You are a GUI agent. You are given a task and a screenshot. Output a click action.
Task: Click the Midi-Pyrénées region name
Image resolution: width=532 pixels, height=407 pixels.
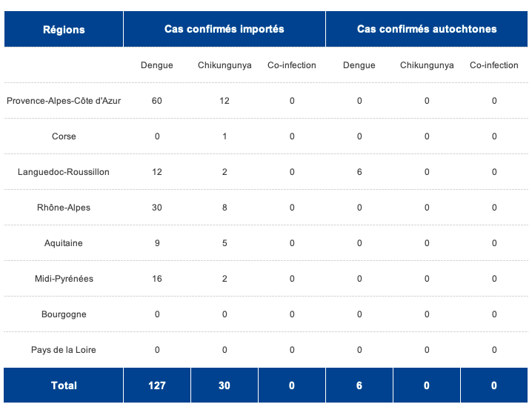click(64, 279)
